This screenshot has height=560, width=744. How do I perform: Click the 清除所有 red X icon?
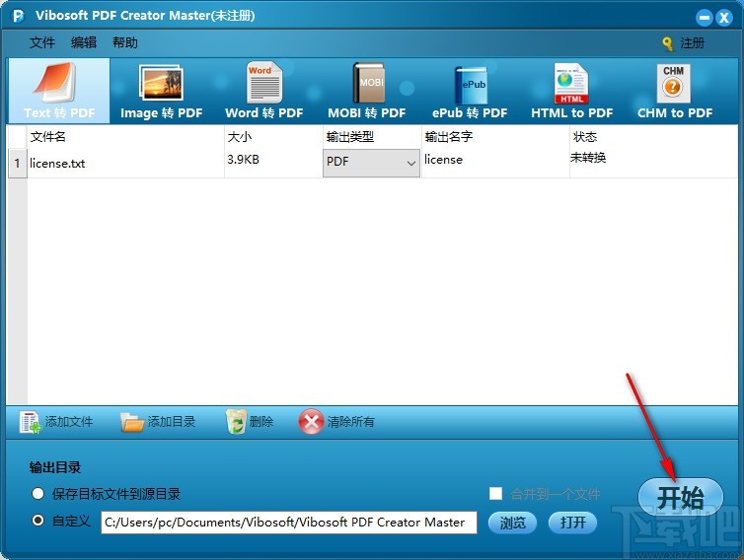tap(311, 422)
